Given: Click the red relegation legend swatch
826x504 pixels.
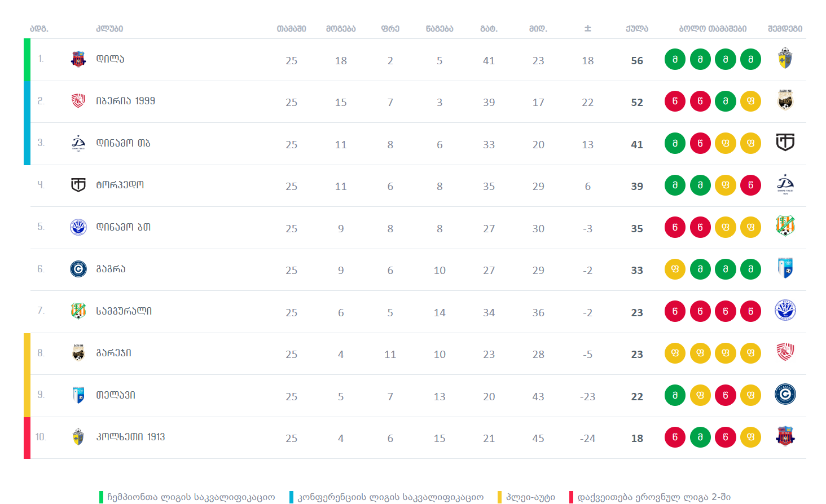Looking at the screenshot, I should [571, 497].
